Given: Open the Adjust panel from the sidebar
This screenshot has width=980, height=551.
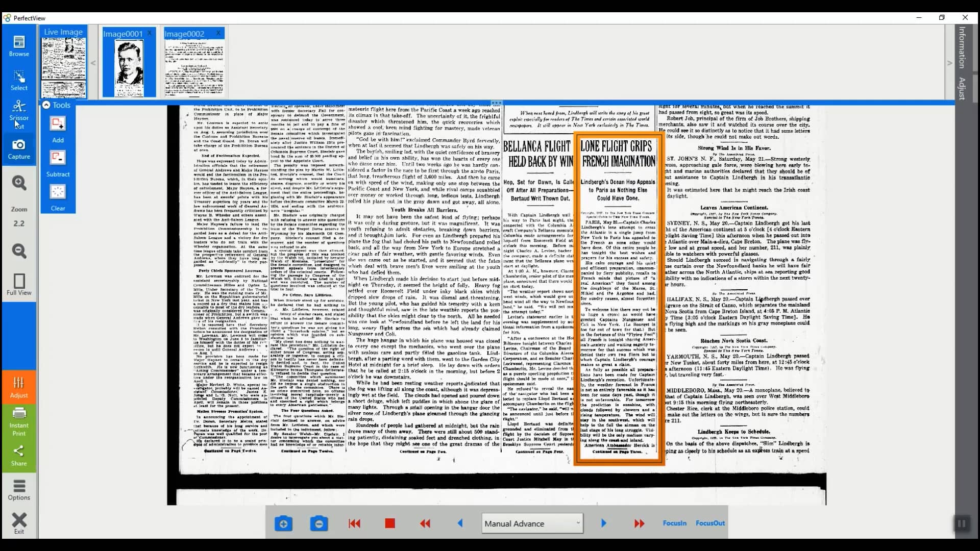Looking at the screenshot, I should [19, 386].
